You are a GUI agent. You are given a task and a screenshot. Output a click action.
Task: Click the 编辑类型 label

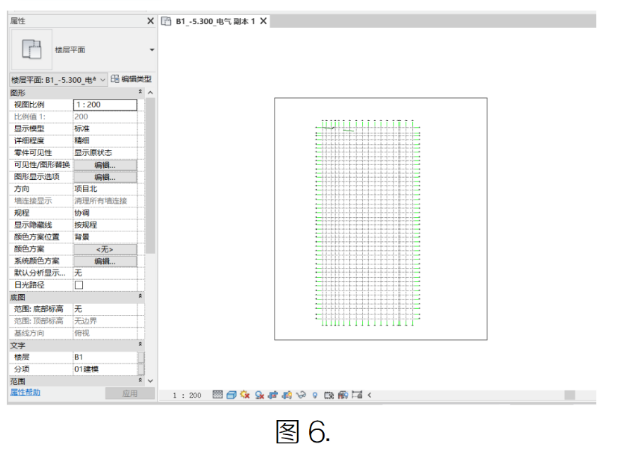[137, 79]
